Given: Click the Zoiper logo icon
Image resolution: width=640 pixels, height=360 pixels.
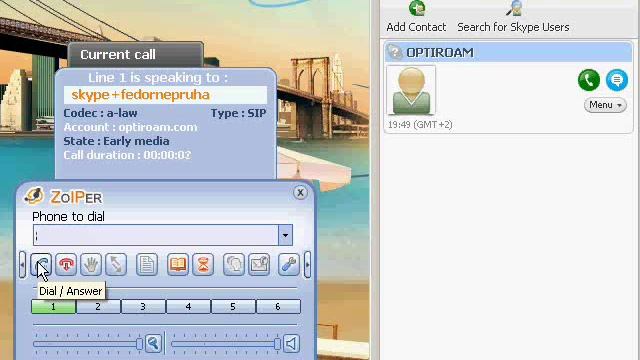Looking at the screenshot, I should pyautogui.click(x=34, y=196).
